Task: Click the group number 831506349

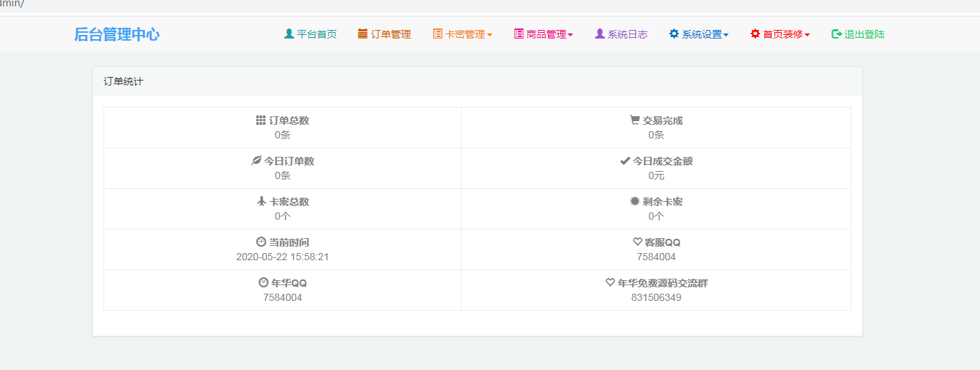Action: pyautogui.click(x=656, y=297)
